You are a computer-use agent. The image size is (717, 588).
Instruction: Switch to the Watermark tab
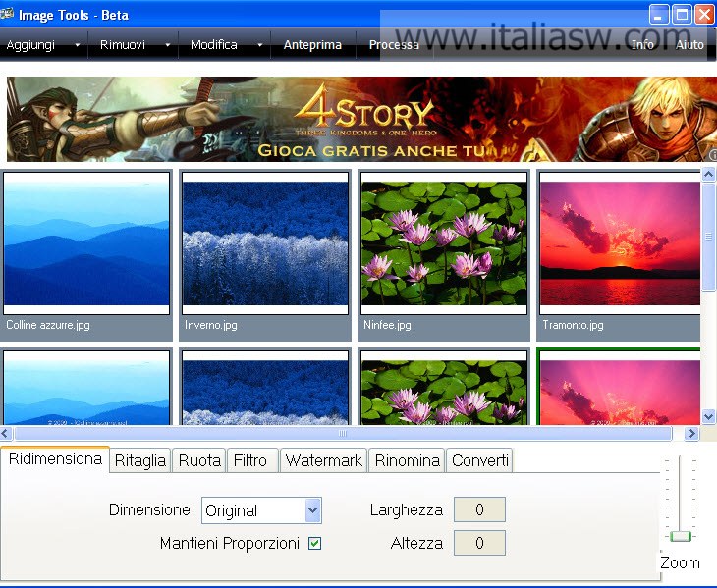(324, 460)
